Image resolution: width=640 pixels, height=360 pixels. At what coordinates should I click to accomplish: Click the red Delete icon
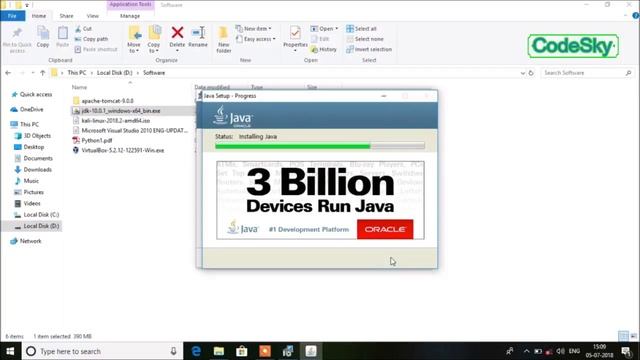pos(177,33)
